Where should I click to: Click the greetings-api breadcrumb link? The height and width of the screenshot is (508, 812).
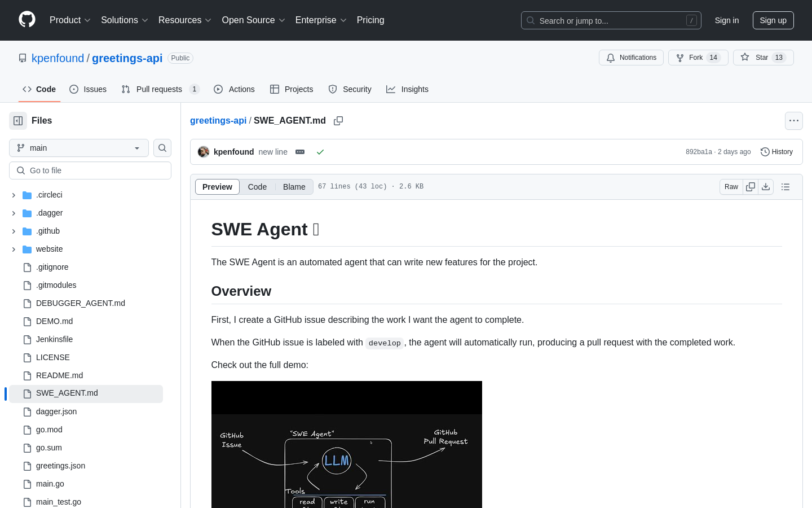218,120
